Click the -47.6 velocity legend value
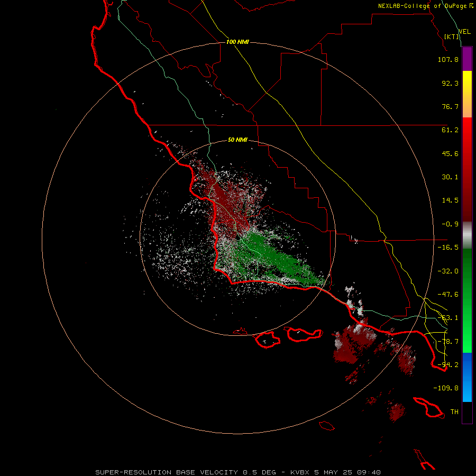Image resolution: width=476 pixels, height=476 pixels. 448,295
